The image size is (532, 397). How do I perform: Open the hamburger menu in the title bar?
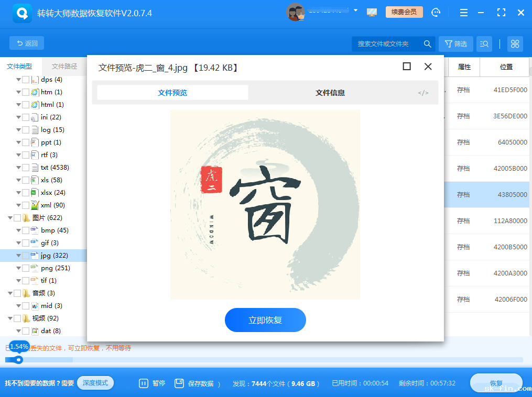pos(463,12)
